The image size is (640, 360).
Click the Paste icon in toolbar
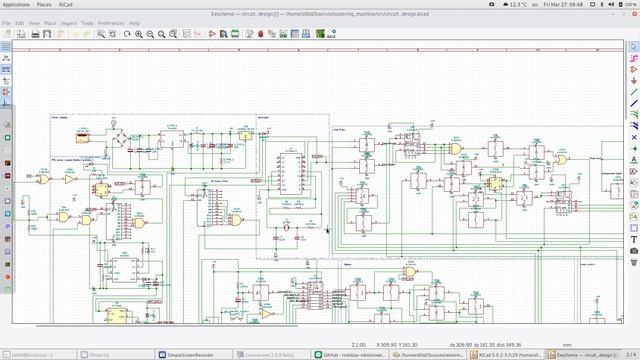61,34
